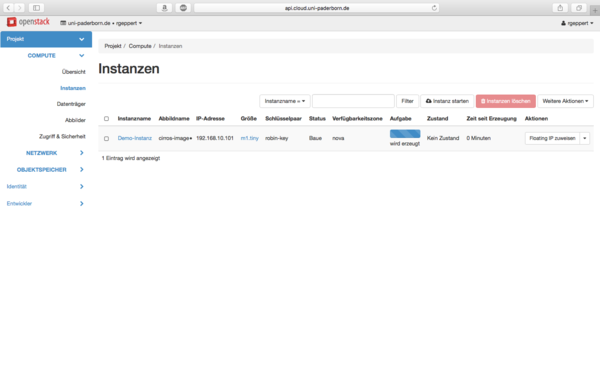This screenshot has height=375, width=600.
Task: Open the Demo-Instanz link
Action: [x=135, y=138]
